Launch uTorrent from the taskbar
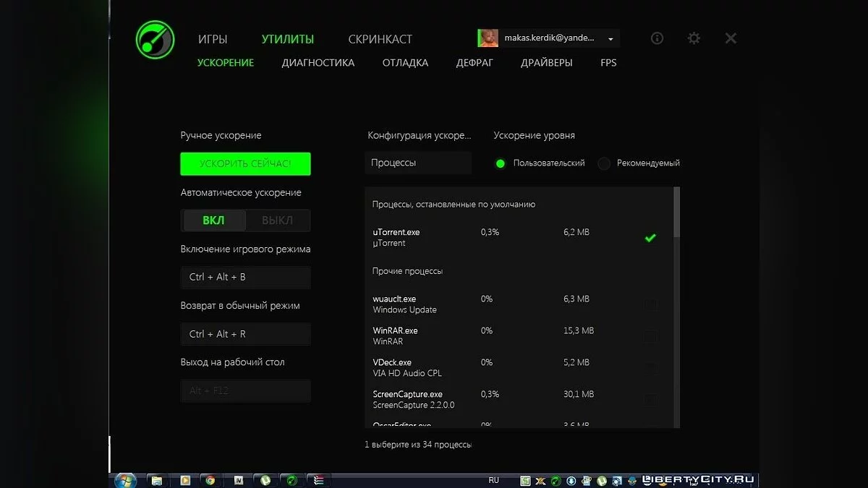The image size is (868, 488). (264, 480)
